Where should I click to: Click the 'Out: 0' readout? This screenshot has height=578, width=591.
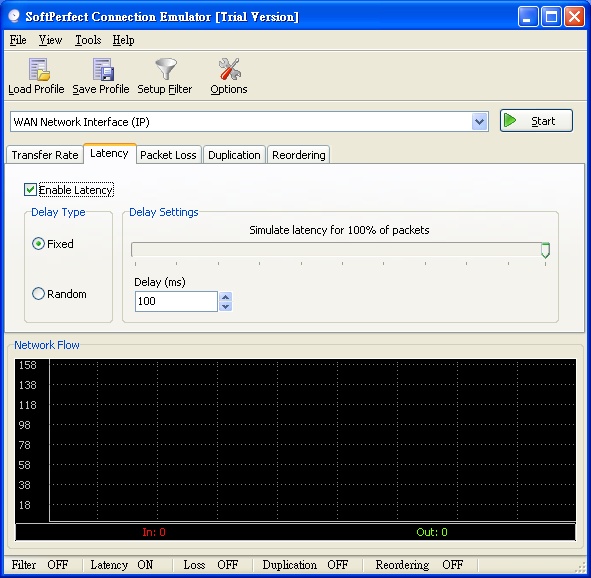pyautogui.click(x=432, y=532)
